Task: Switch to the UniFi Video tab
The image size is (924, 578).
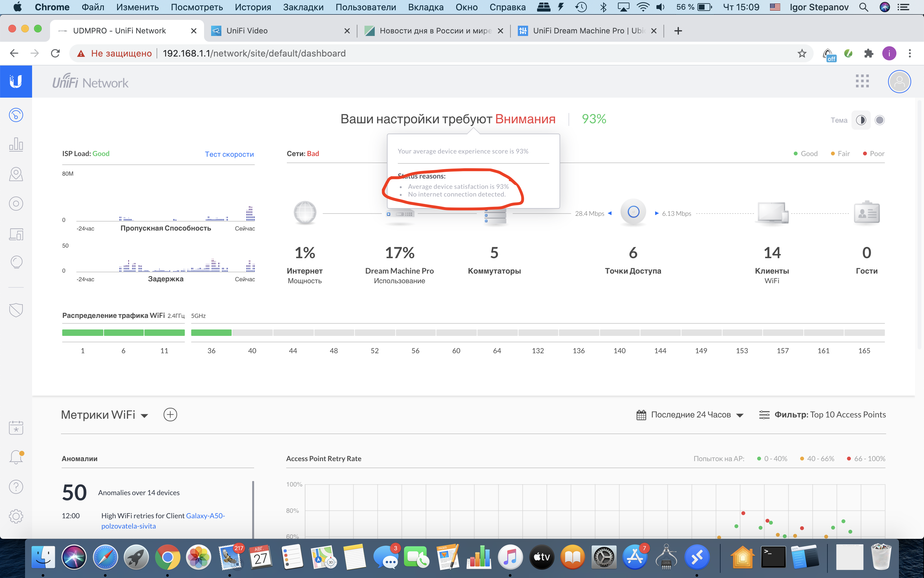Action: [x=281, y=31]
